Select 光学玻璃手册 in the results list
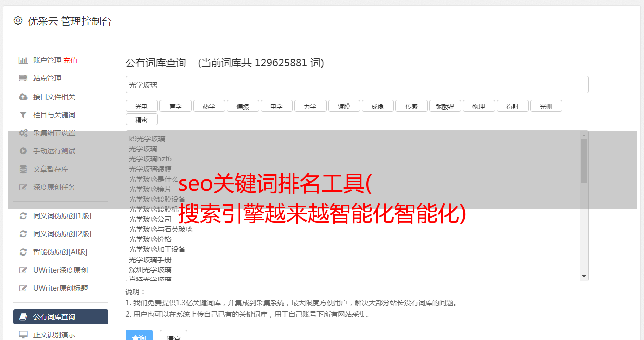This screenshot has width=644, height=340. coord(150,260)
